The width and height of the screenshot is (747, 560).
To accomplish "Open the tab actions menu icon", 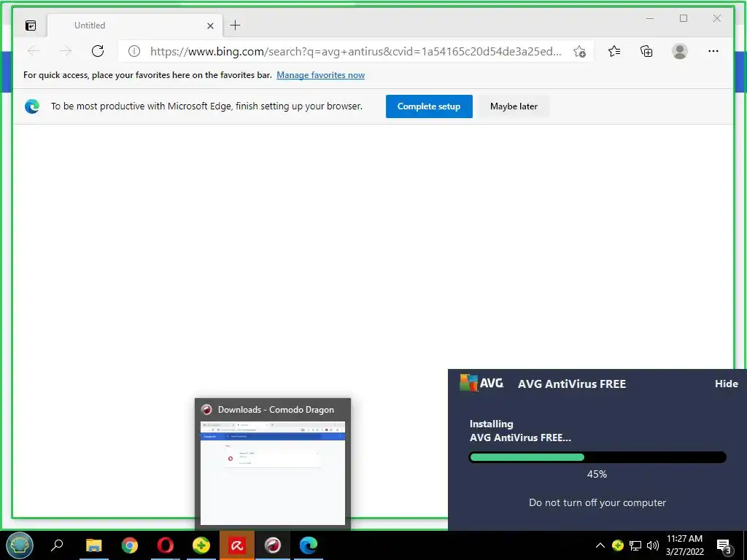I will point(31,26).
